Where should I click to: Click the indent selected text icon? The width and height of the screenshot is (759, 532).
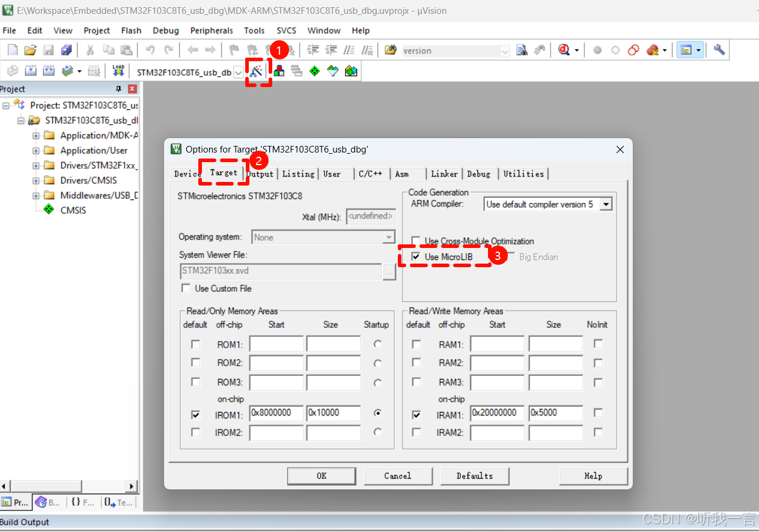pyautogui.click(x=313, y=50)
